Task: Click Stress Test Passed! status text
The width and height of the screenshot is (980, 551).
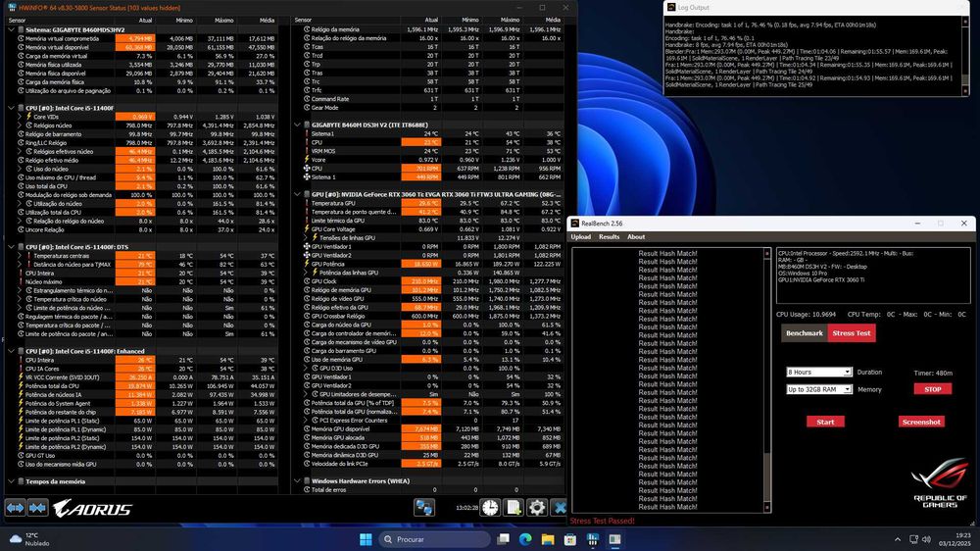Action: [x=602, y=521]
